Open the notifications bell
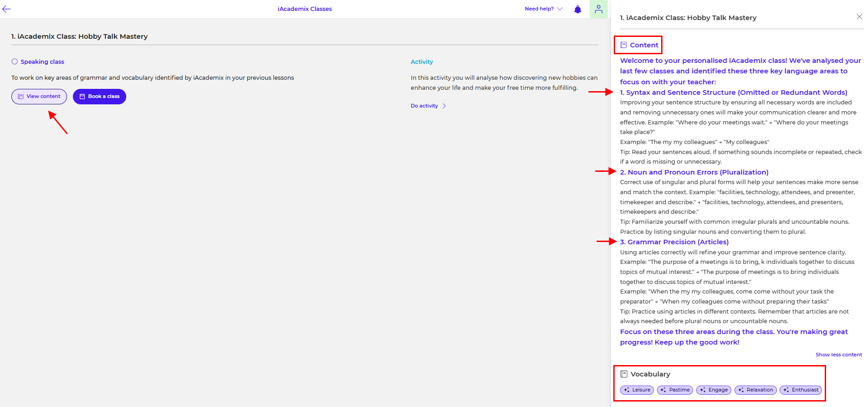This screenshot has width=868, height=407. coord(577,9)
